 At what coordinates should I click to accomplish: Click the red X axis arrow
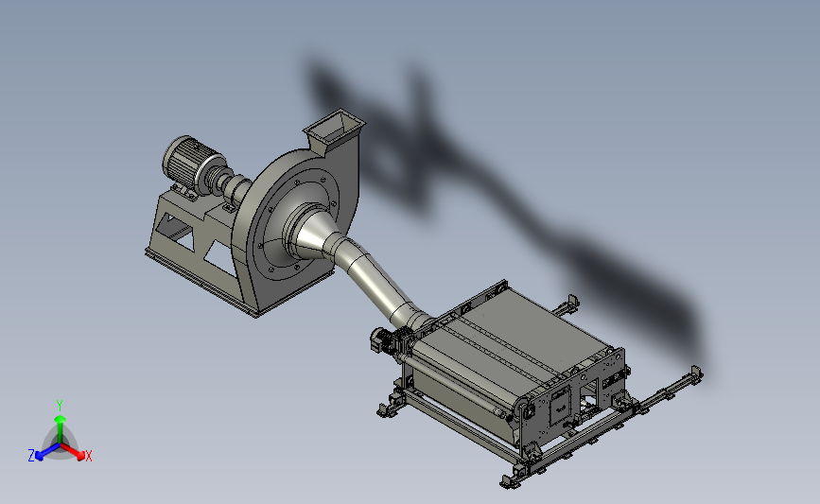(73, 451)
